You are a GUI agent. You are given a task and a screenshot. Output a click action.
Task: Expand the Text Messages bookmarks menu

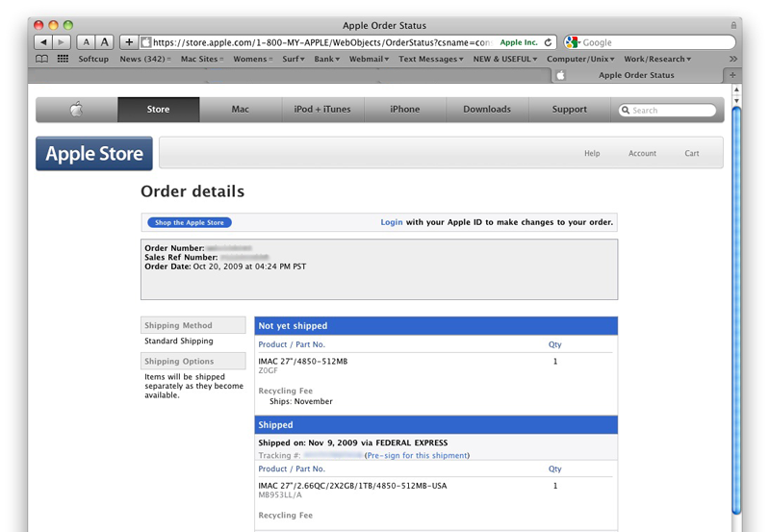coord(430,59)
